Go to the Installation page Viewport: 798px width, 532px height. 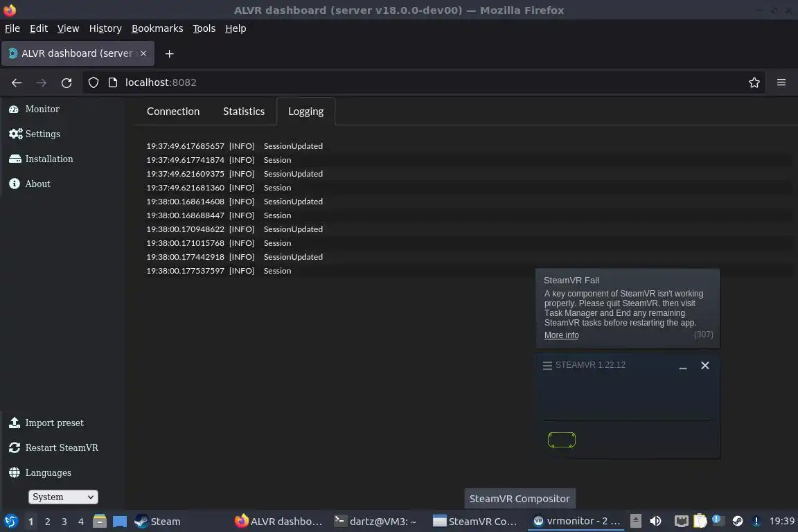41,159
